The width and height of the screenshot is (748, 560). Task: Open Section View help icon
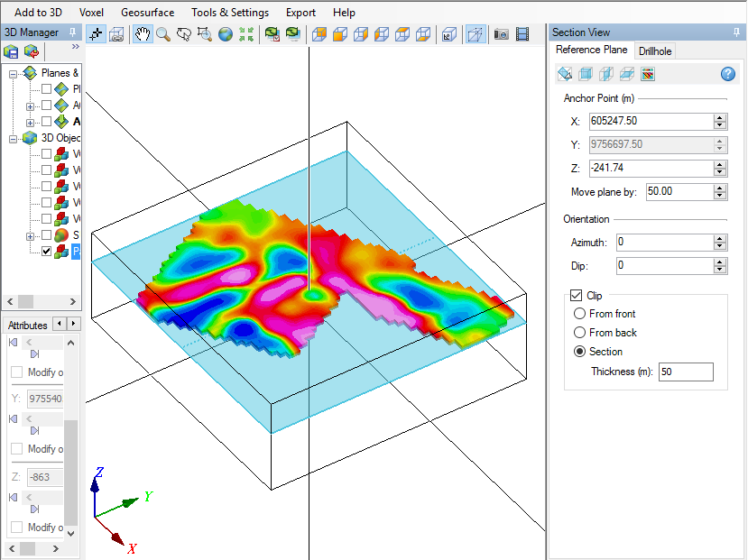pyautogui.click(x=728, y=74)
